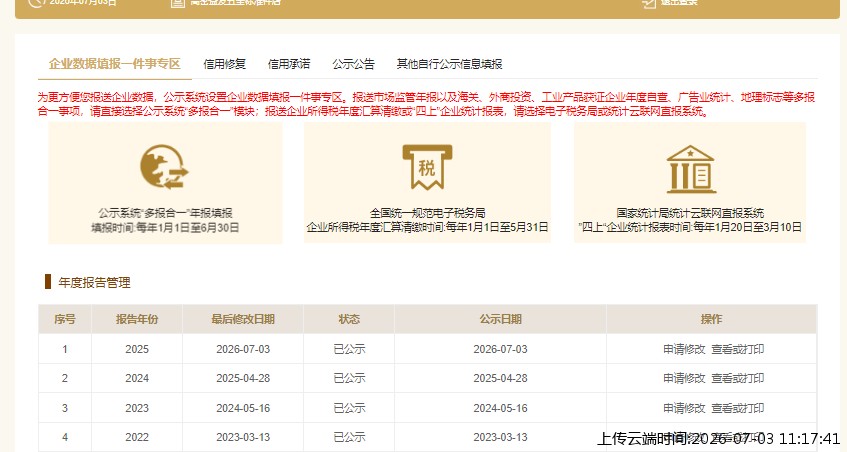Click 查看或打印 for the 2023 report

[737, 408]
